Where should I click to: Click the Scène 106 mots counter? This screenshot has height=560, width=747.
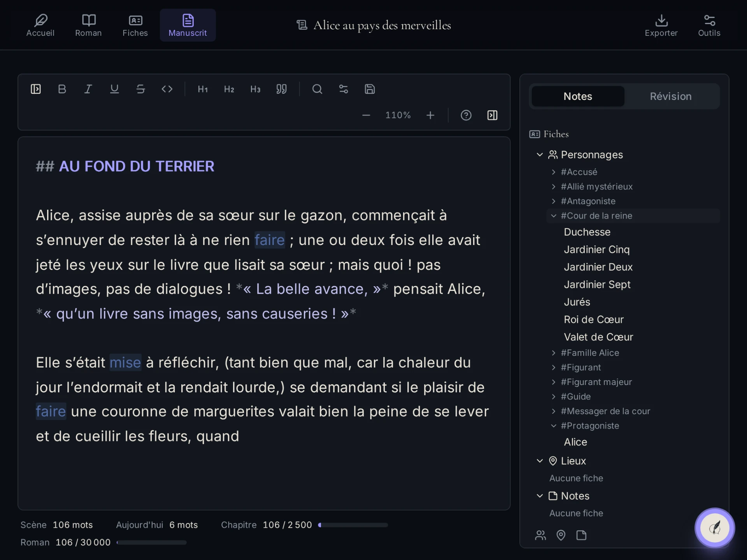coord(56,525)
